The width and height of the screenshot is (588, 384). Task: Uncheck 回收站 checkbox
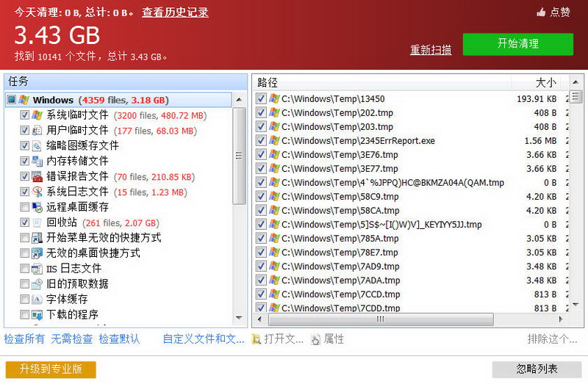(24, 222)
